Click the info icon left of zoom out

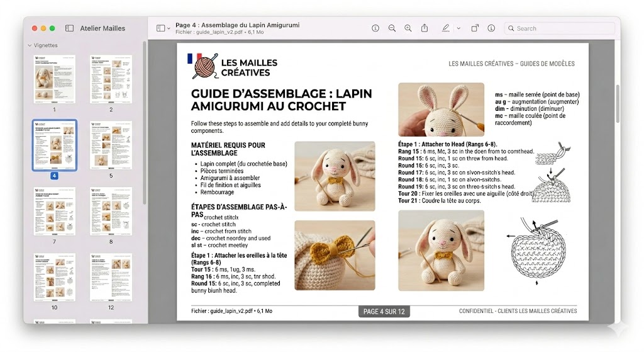tap(375, 28)
